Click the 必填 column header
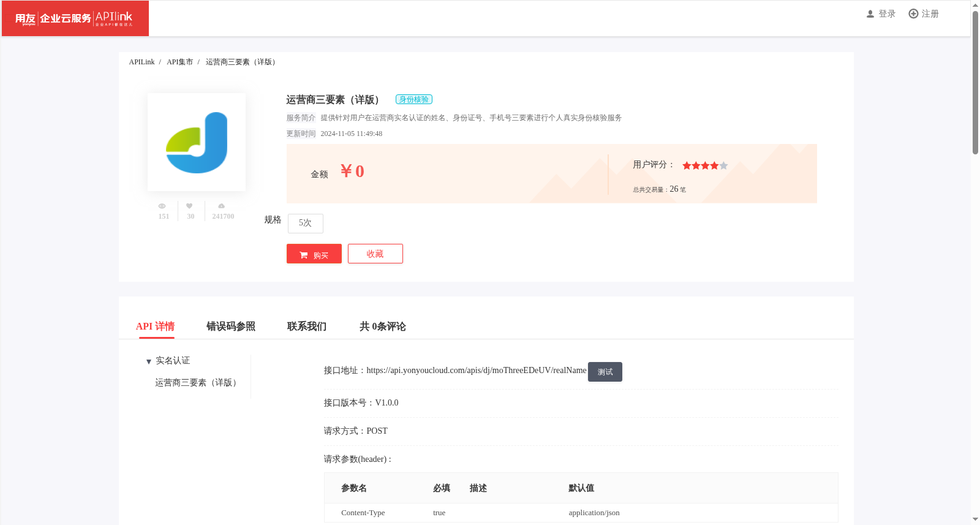The width and height of the screenshot is (980, 525). tap(442, 488)
